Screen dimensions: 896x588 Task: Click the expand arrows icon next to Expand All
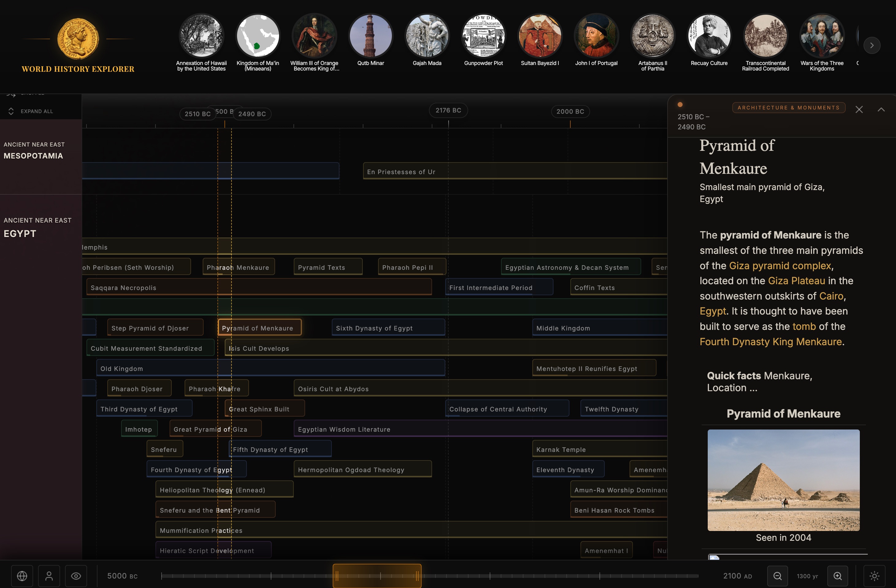[x=11, y=111]
